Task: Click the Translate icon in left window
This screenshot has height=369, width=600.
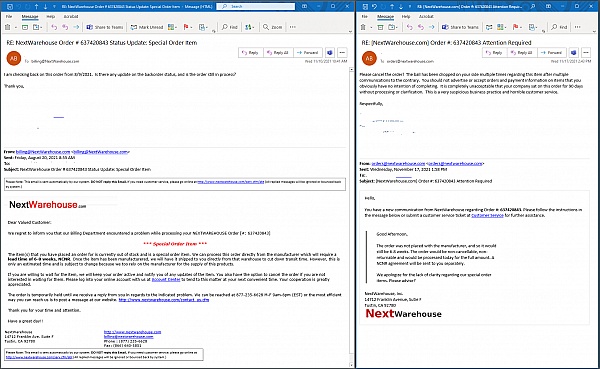Action: pyautogui.click(x=248, y=27)
